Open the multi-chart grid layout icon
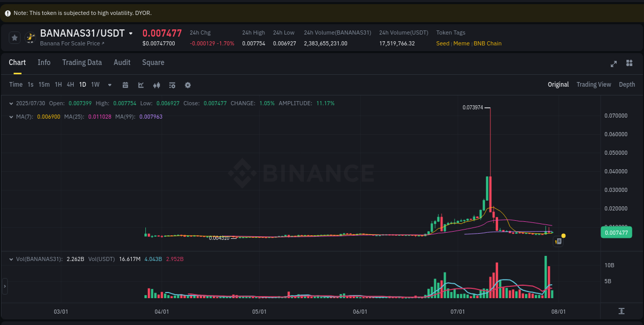 click(629, 63)
